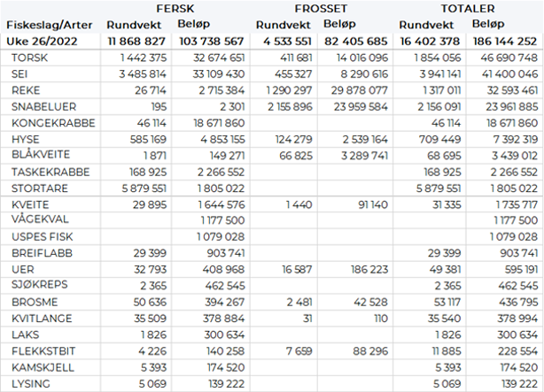Select the REKE species row label

26,89
